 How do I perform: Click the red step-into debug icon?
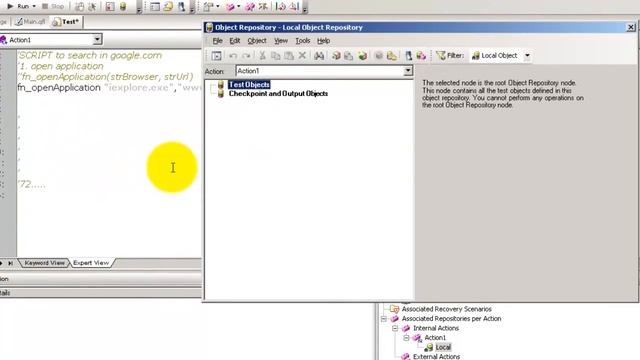pos(281,7)
